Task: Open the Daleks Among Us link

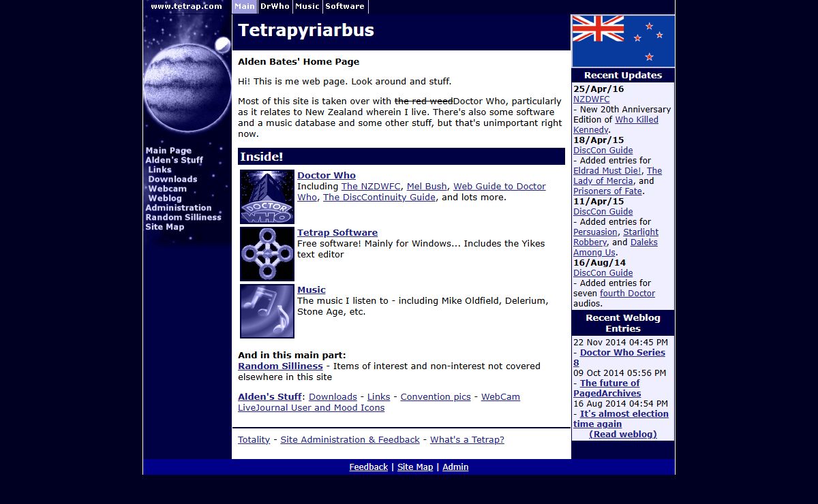Action: click(616, 247)
